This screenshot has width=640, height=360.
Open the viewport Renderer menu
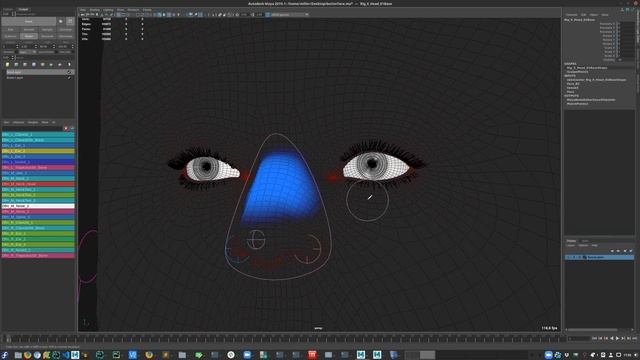133,10
